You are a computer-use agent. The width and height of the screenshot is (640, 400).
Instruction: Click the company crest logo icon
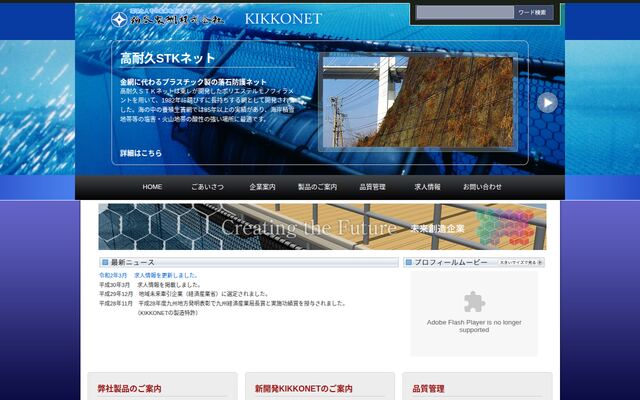point(119,19)
